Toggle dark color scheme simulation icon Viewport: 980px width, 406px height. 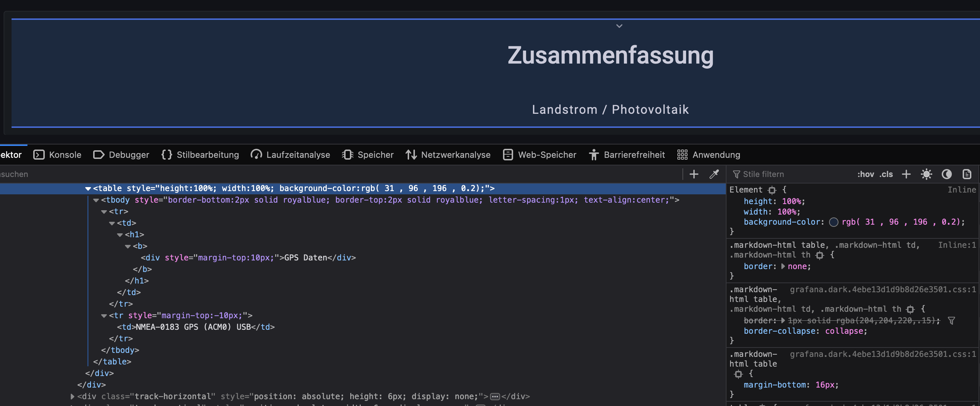pyautogui.click(x=946, y=174)
